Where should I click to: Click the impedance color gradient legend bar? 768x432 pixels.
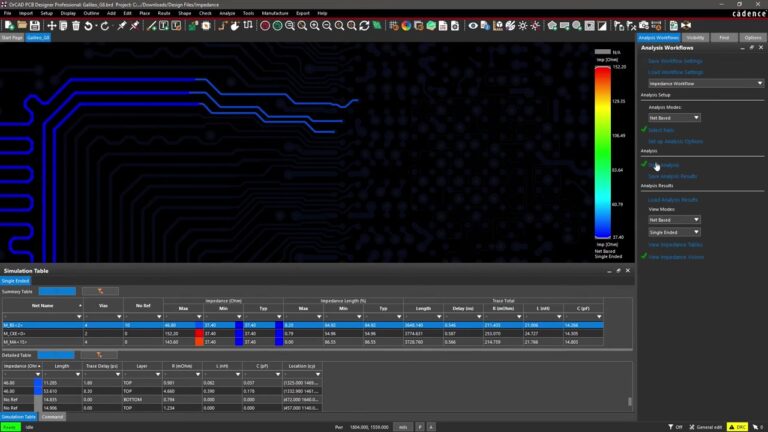coord(602,152)
